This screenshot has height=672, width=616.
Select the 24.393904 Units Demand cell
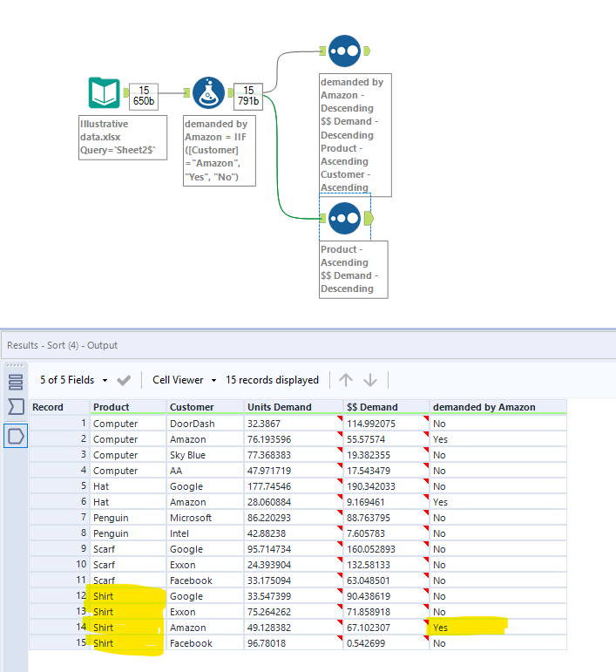pos(294,565)
